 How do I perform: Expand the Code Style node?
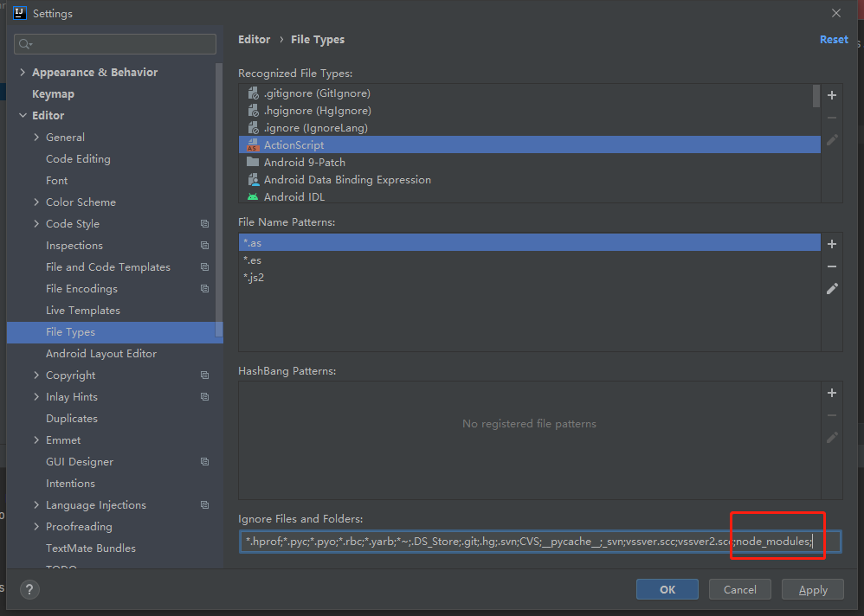click(x=36, y=223)
